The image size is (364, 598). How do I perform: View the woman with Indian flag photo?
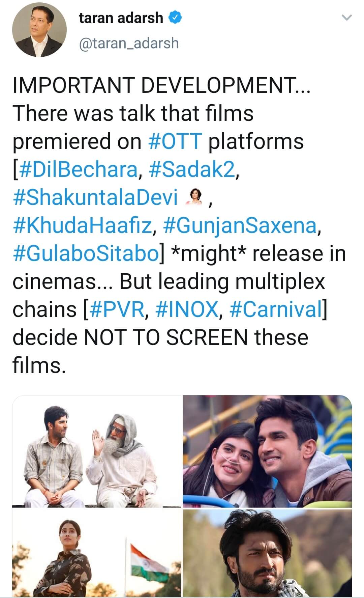click(x=97, y=553)
